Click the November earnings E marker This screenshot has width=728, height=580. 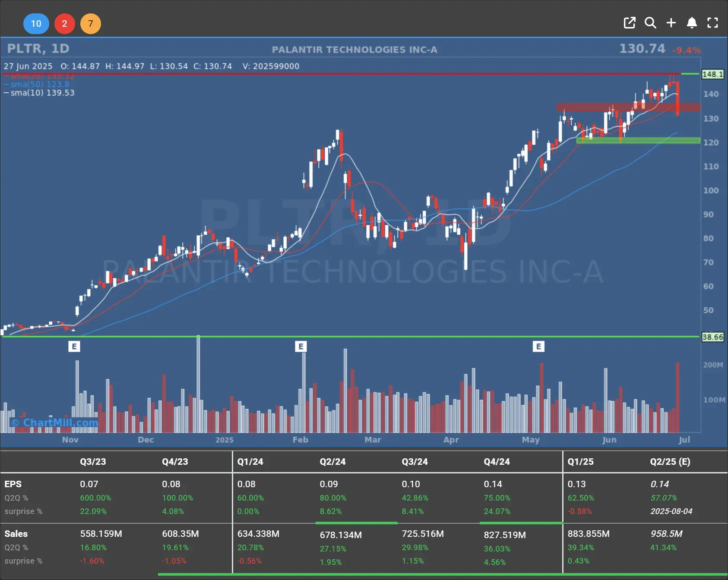pos(74,346)
